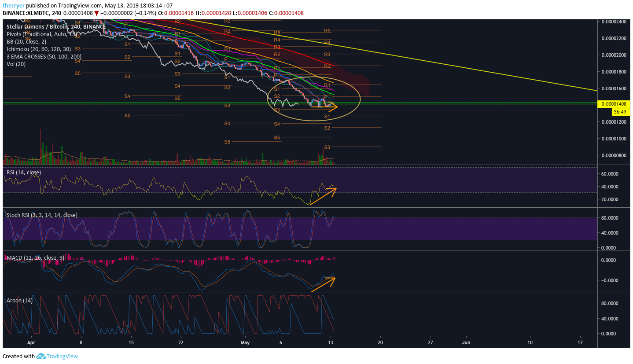Select the 'Vol (20)' indicator label
The width and height of the screenshot is (633, 364).
click(x=16, y=64)
